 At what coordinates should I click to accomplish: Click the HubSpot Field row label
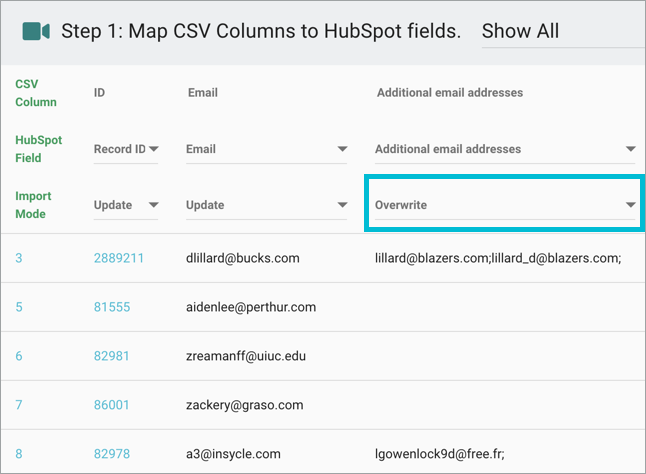38,149
